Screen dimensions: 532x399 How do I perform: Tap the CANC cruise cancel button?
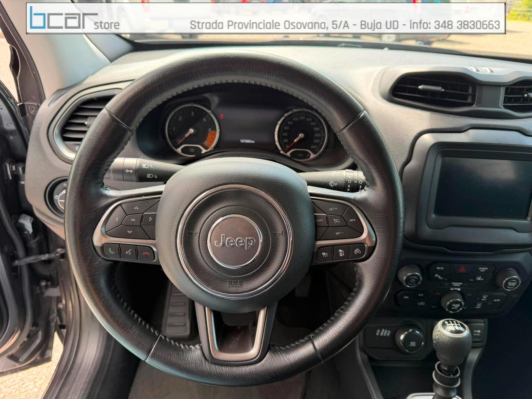[x=320, y=220]
